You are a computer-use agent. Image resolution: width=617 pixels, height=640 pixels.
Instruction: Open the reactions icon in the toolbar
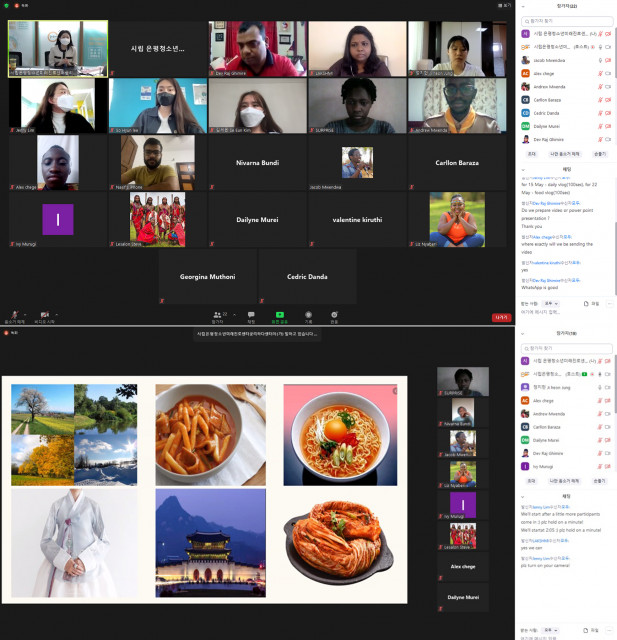click(x=334, y=314)
